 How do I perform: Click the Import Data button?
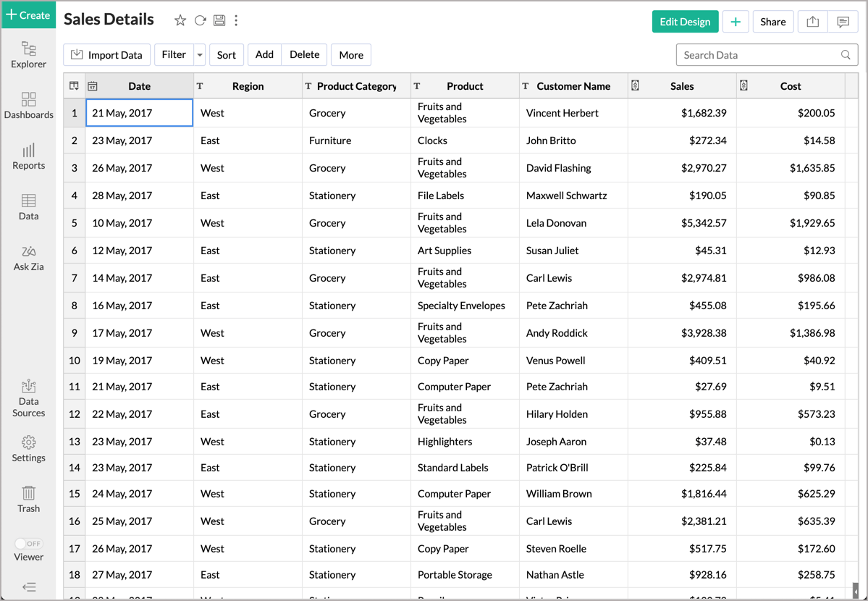pyautogui.click(x=107, y=55)
